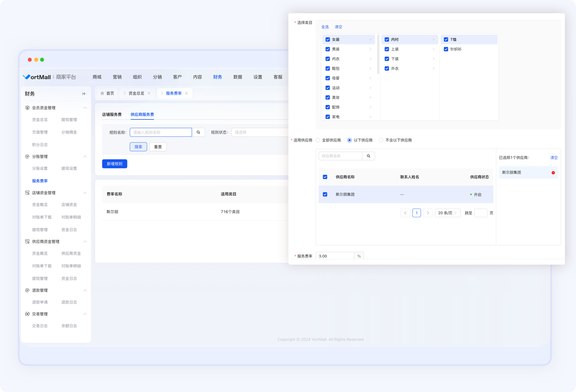Click the 服务费率 percentage input field
Viewport: 576px width, 392px height.
pos(335,256)
